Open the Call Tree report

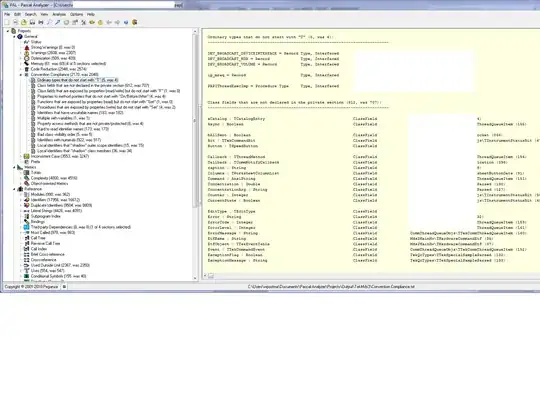coord(38,238)
